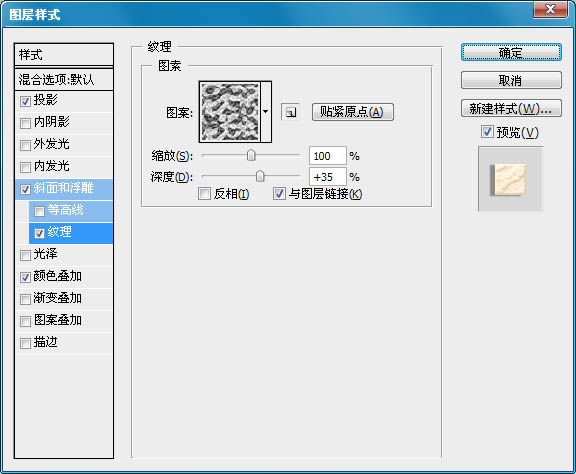Toggle the 投影 drop shadow checkbox
The height and width of the screenshot is (474, 576).
point(25,101)
